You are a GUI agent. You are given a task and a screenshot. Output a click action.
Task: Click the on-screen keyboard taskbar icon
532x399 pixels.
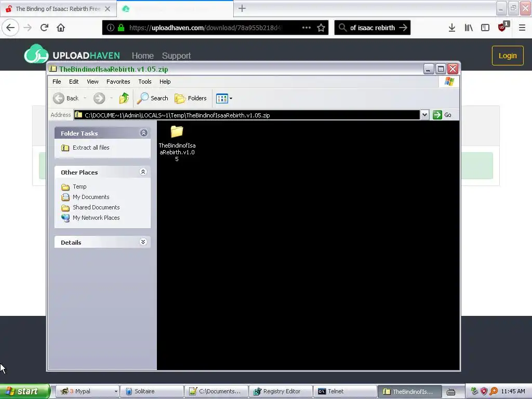coord(451,392)
